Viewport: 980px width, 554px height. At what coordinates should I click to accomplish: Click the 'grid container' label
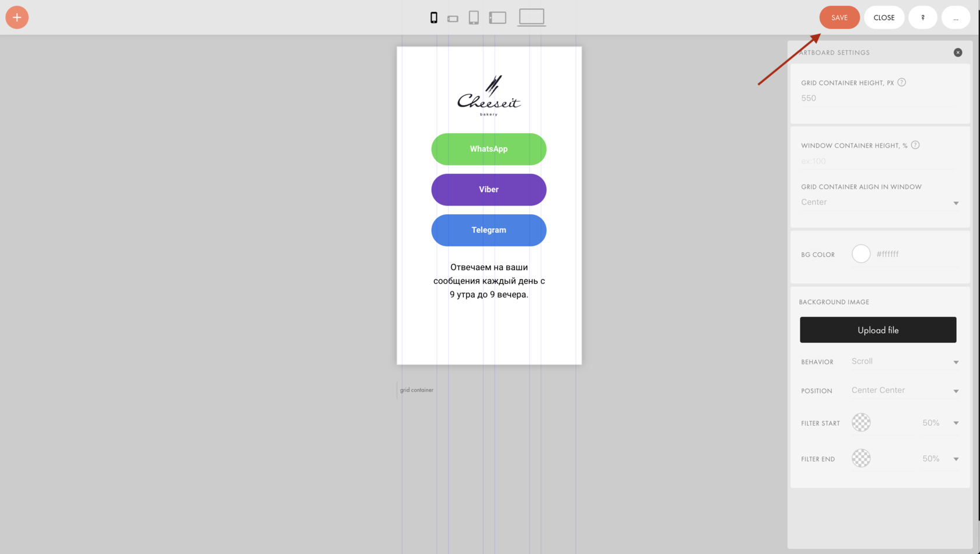pos(416,390)
